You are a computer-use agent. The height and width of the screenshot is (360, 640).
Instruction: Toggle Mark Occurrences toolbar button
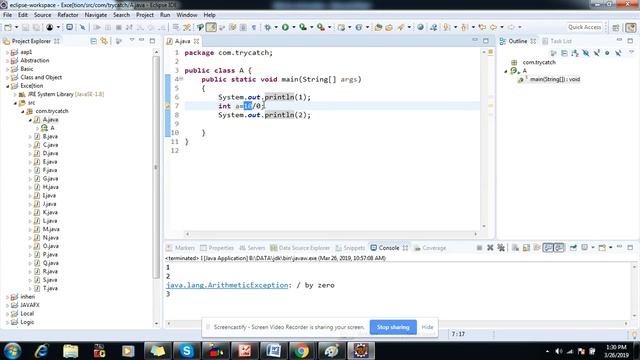(211, 27)
